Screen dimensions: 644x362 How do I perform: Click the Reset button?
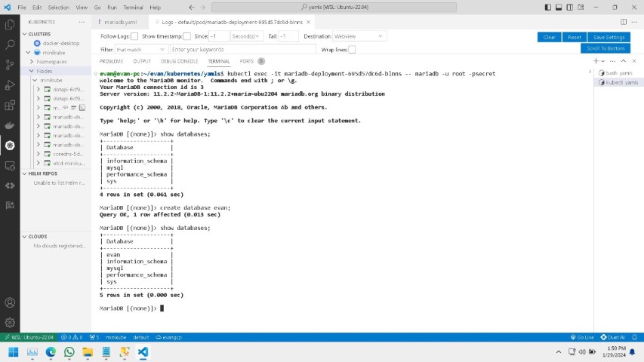click(x=575, y=37)
